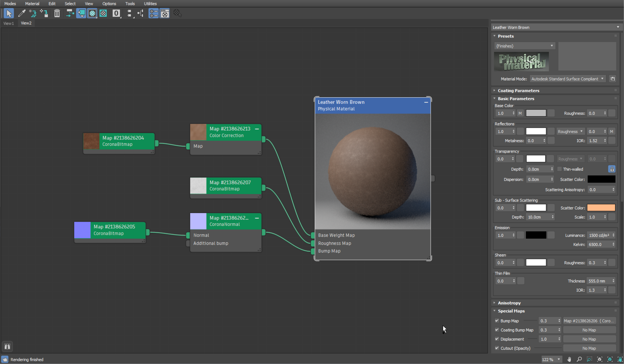
Task: Disable the Coating Bump Map checkbox
Action: (497, 330)
